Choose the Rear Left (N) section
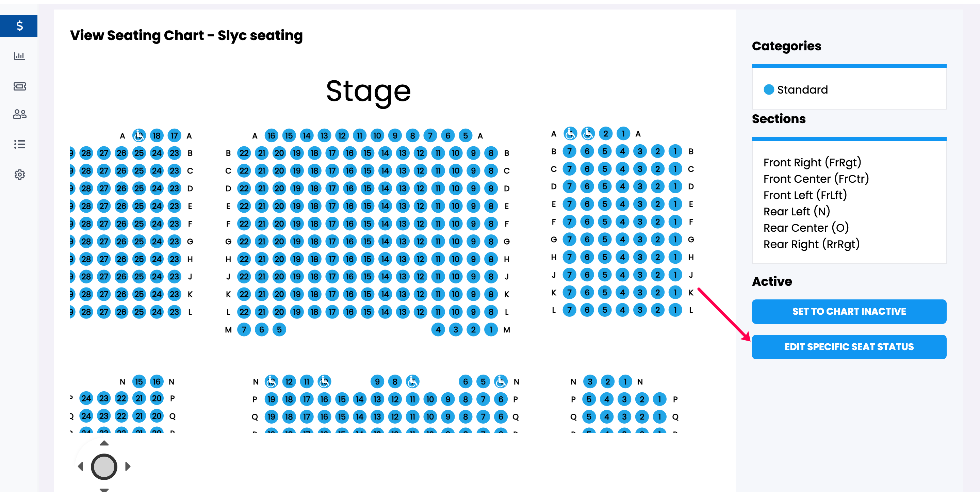 pos(797,211)
